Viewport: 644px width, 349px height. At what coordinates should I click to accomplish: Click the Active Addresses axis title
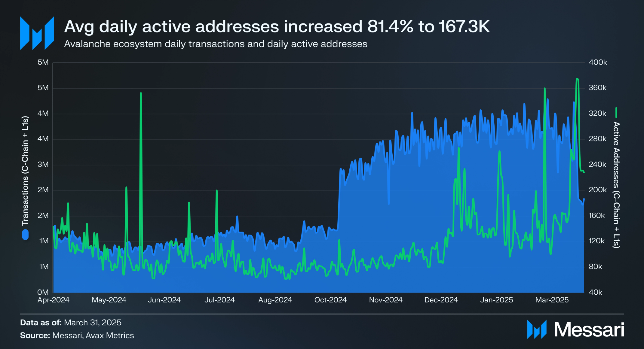616,185
